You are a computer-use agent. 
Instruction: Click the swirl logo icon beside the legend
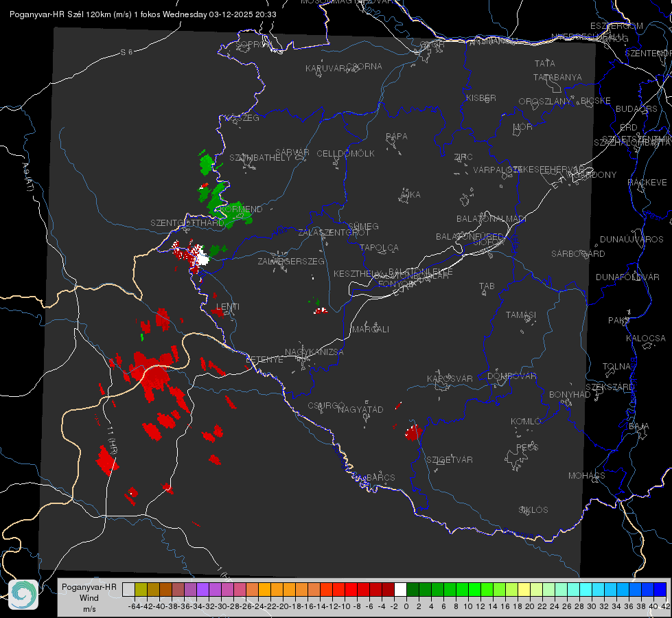click(x=23, y=595)
